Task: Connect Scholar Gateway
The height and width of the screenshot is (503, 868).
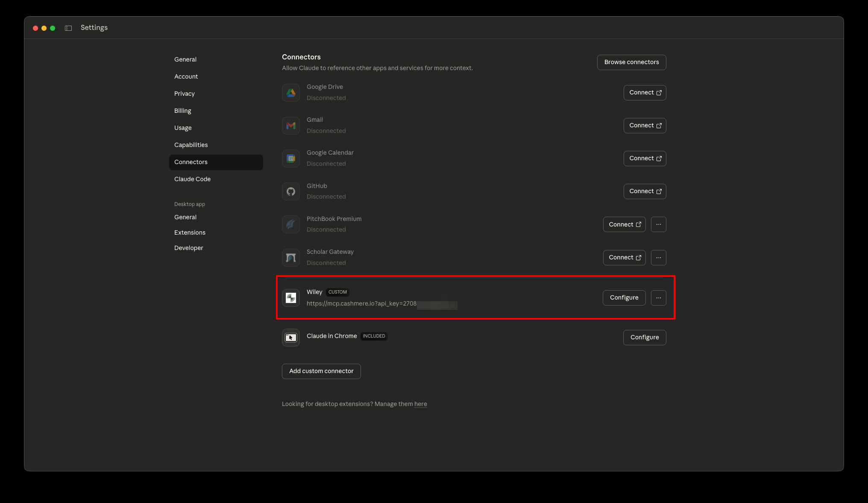Action: click(x=625, y=258)
